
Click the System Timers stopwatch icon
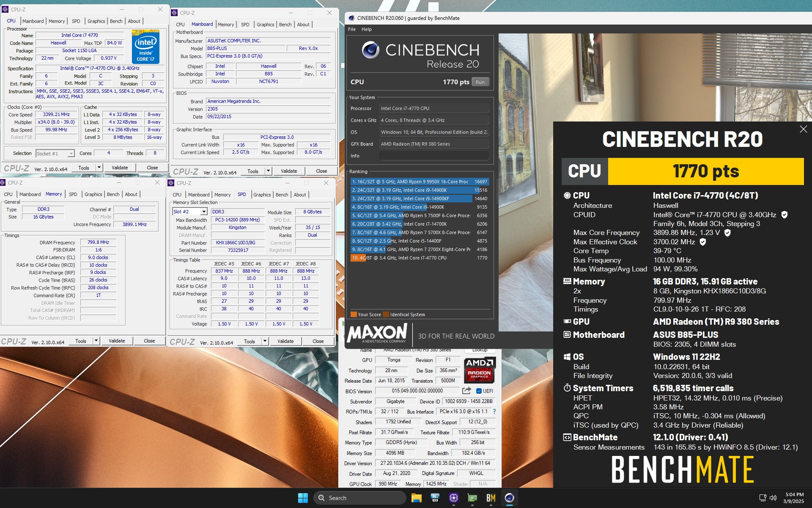567,388
